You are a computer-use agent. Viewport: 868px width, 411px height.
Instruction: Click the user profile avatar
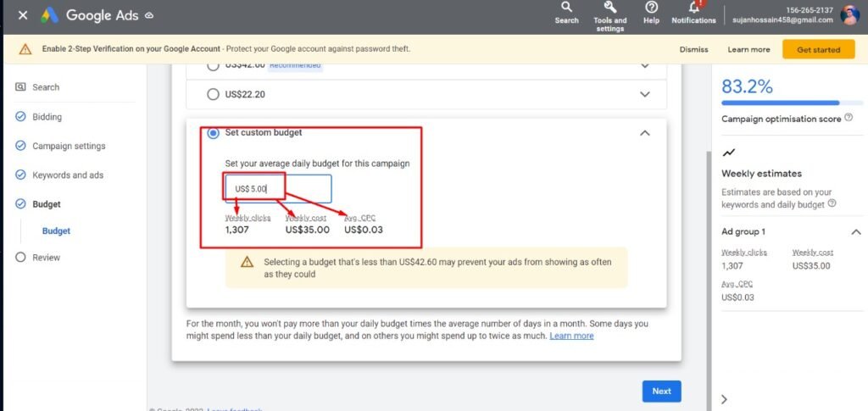click(x=849, y=15)
